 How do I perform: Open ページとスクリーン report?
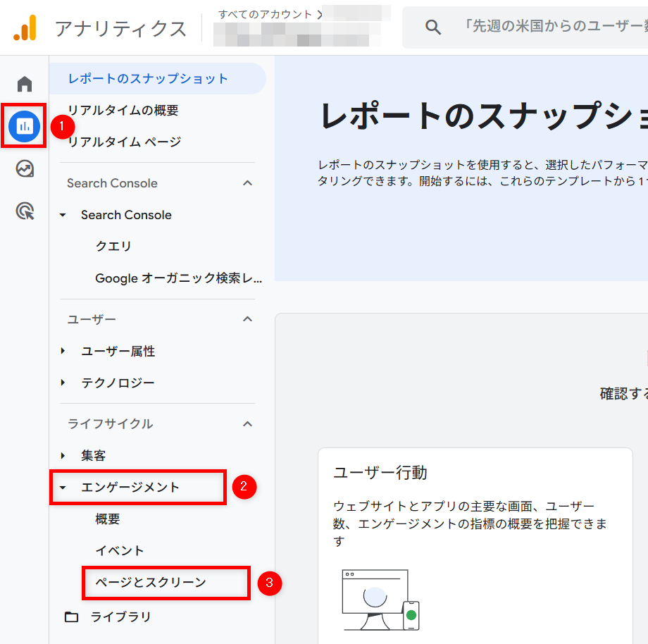(x=151, y=583)
